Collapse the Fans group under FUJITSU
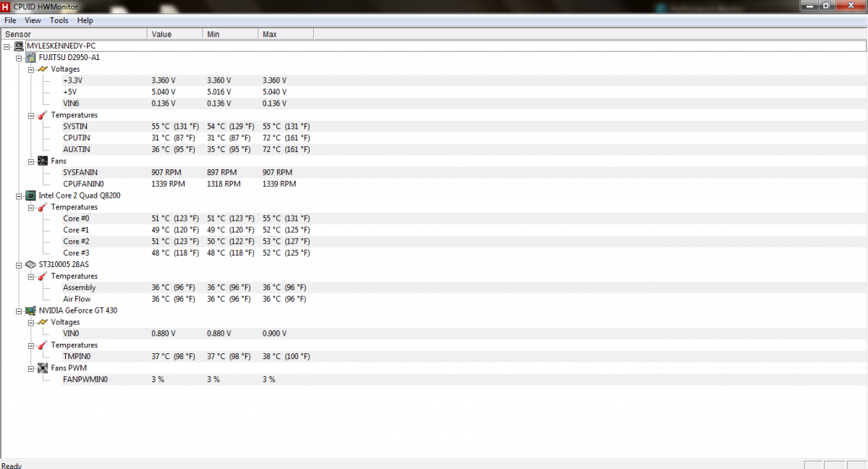The image size is (868, 469). pos(31,161)
